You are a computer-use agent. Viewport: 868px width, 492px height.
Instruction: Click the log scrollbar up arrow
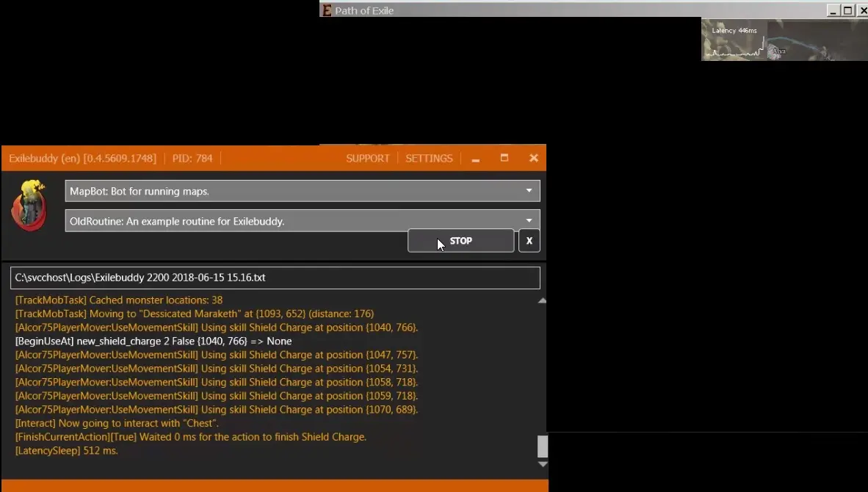(x=543, y=300)
